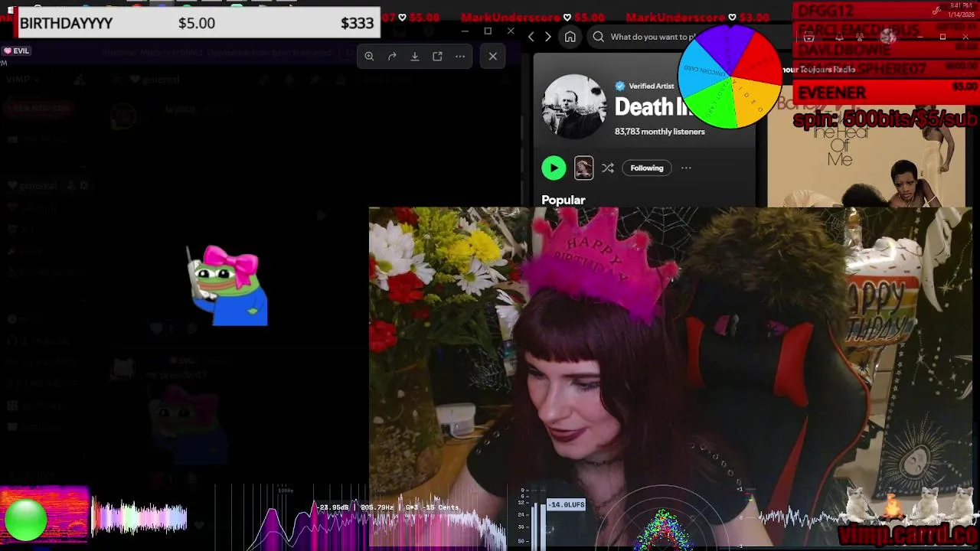The height and width of the screenshot is (551, 980).
Task: Open the artist's profile picture
Action: [574, 106]
